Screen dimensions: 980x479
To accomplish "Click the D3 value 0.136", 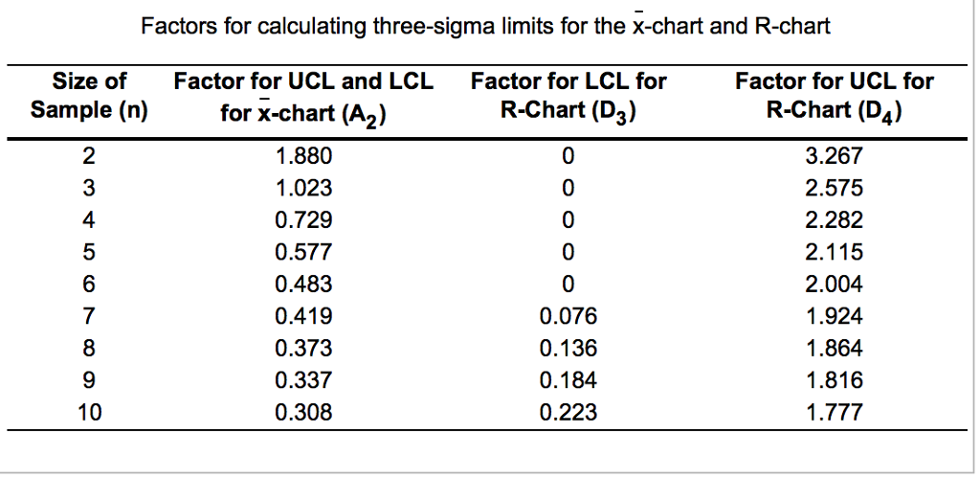I will [x=568, y=348].
